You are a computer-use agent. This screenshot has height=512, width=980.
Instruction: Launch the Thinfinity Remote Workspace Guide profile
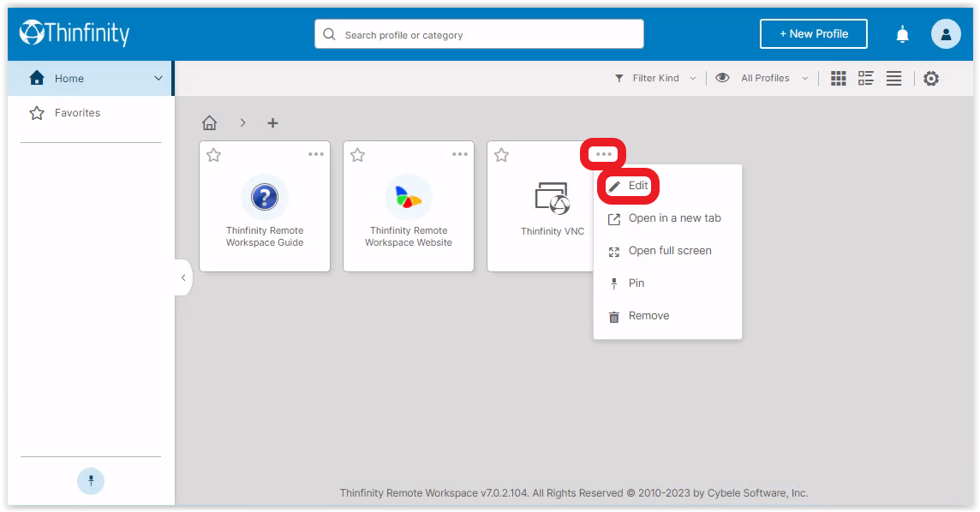pyautogui.click(x=265, y=206)
